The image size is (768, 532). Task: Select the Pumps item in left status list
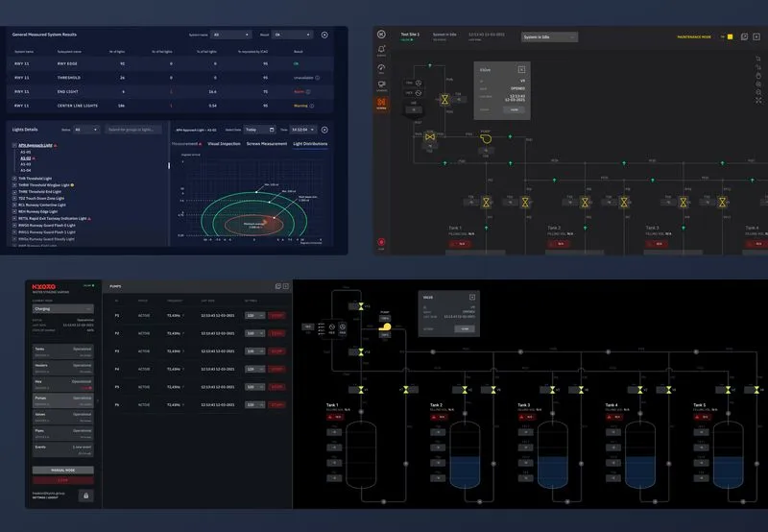(x=63, y=400)
